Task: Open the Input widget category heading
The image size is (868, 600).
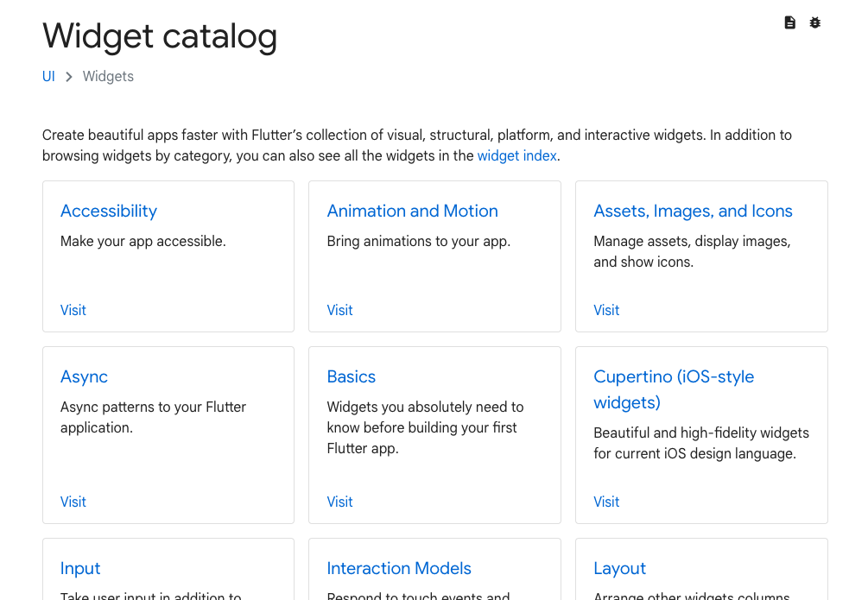Action: pyautogui.click(x=80, y=568)
